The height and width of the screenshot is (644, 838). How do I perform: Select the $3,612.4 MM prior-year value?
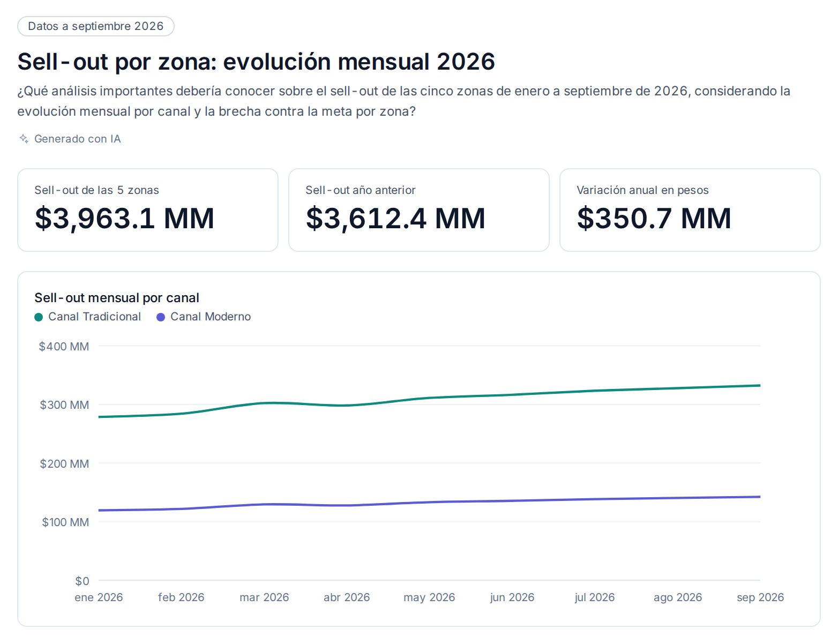pos(395,219)
